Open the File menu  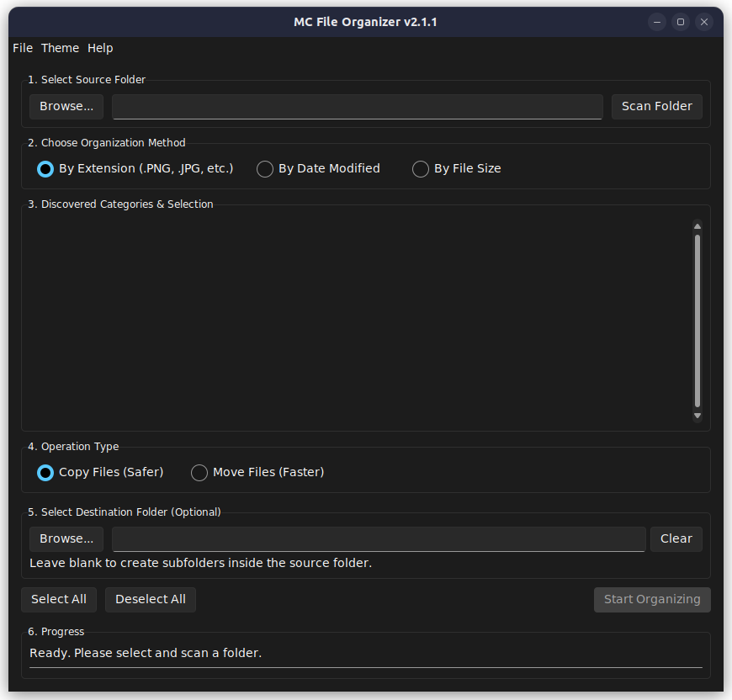[x=22, y=48]
